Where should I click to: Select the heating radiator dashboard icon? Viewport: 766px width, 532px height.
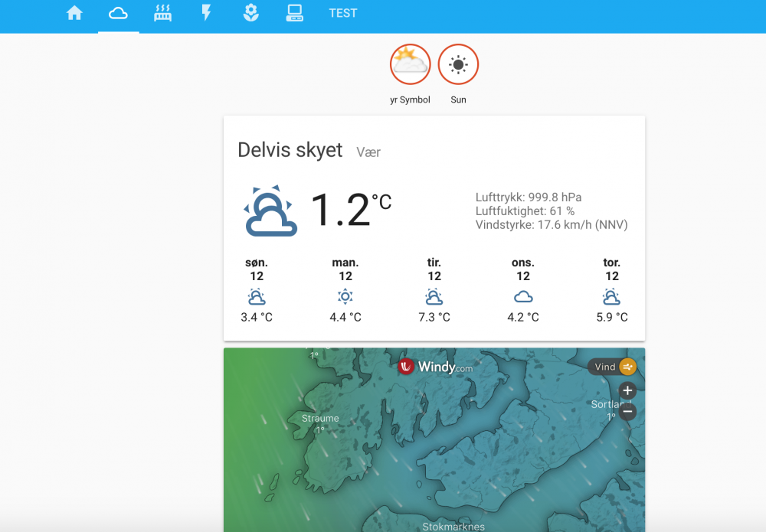(162, 13)
